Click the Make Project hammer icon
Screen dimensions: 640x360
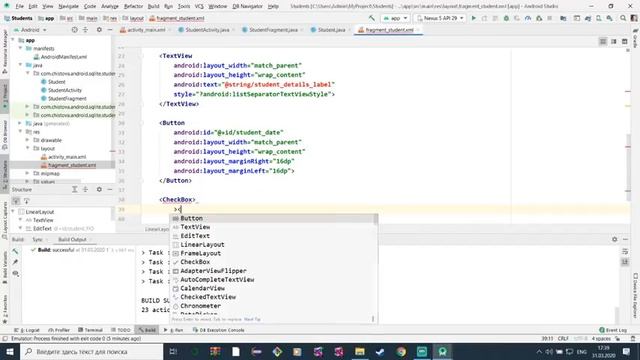click(x=371, y=18)
